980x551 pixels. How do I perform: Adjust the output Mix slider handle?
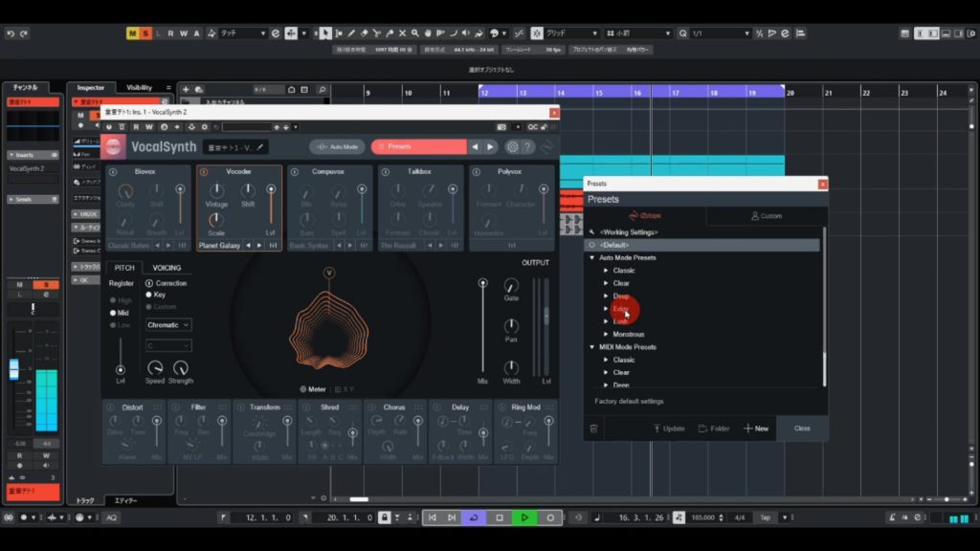(x=482, y=283)
